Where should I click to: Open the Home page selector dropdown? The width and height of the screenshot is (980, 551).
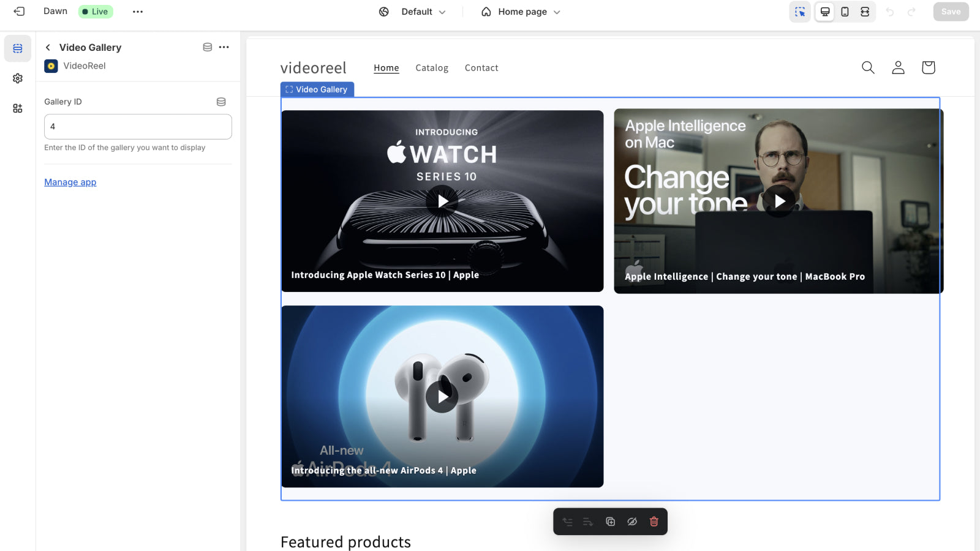coord(519,12)
